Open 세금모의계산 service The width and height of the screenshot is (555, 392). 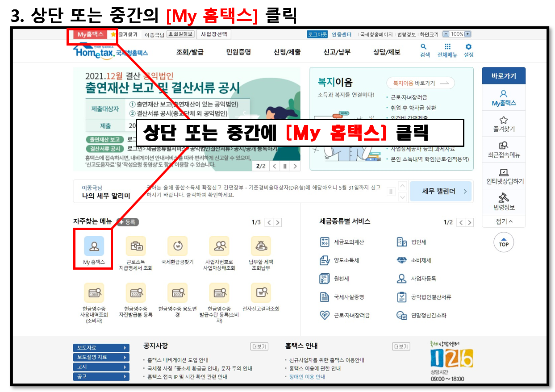[x=342, y=242]
